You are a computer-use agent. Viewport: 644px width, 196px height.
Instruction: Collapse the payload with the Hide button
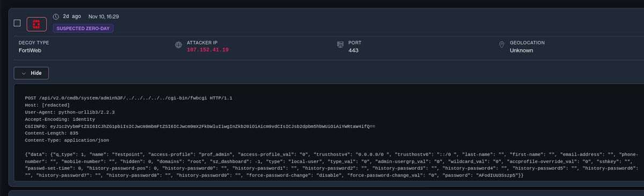[32, 73]
